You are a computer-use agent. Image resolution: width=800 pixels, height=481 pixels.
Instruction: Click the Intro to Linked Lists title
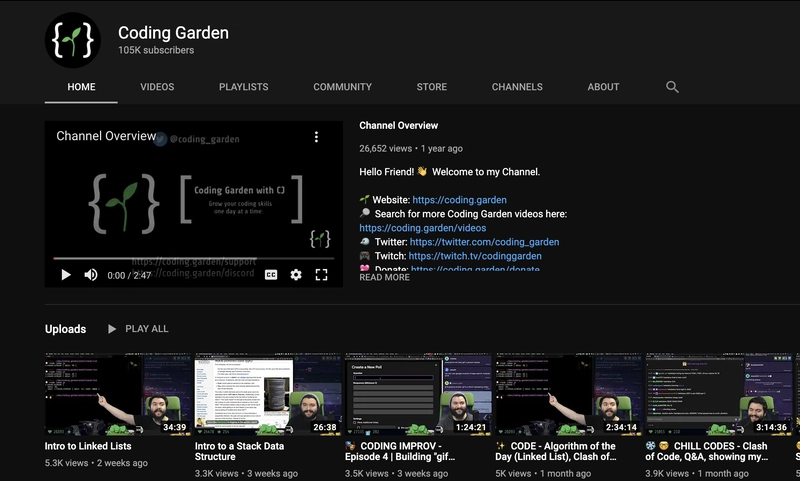tap(88, 446)
